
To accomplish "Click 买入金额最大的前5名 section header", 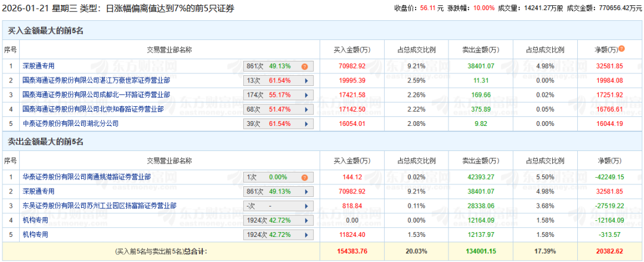I will 45,30.
